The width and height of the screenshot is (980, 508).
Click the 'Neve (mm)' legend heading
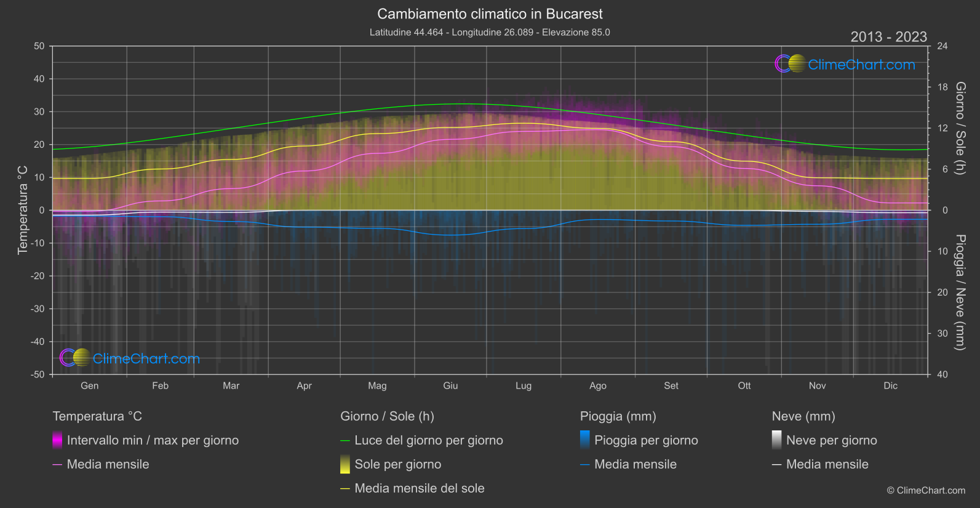click(x=803, y=416)
